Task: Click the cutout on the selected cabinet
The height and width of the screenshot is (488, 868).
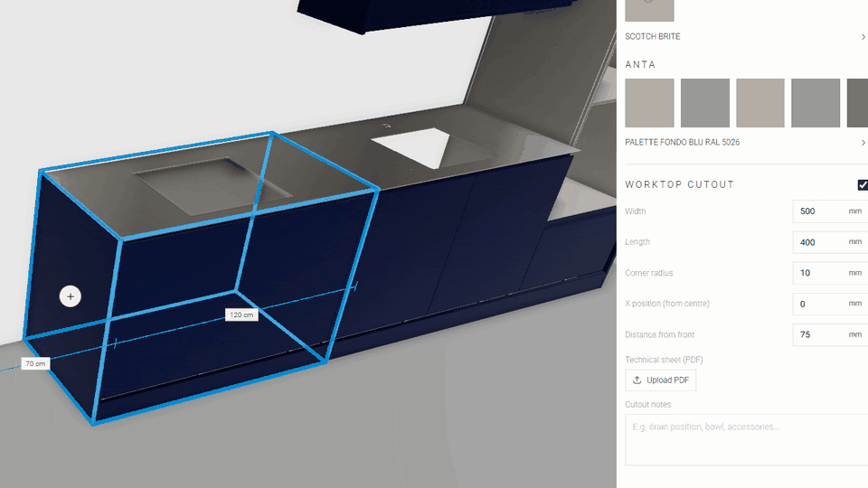Action: pos(213,186)
